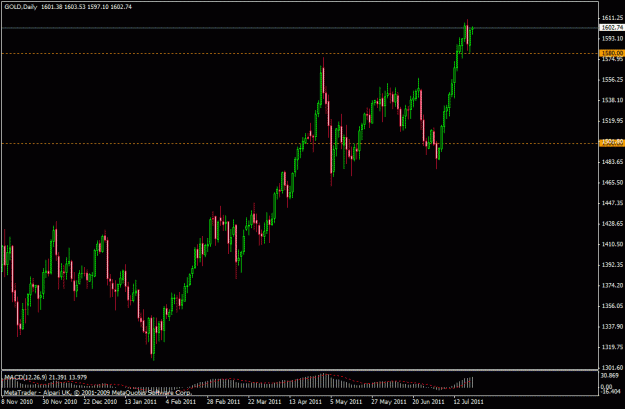The image size is (625, 409).
Task: Click the OHLC values 1601.38 1603.53 1597.10 1602.74
Action: click(x=86, y=7)
